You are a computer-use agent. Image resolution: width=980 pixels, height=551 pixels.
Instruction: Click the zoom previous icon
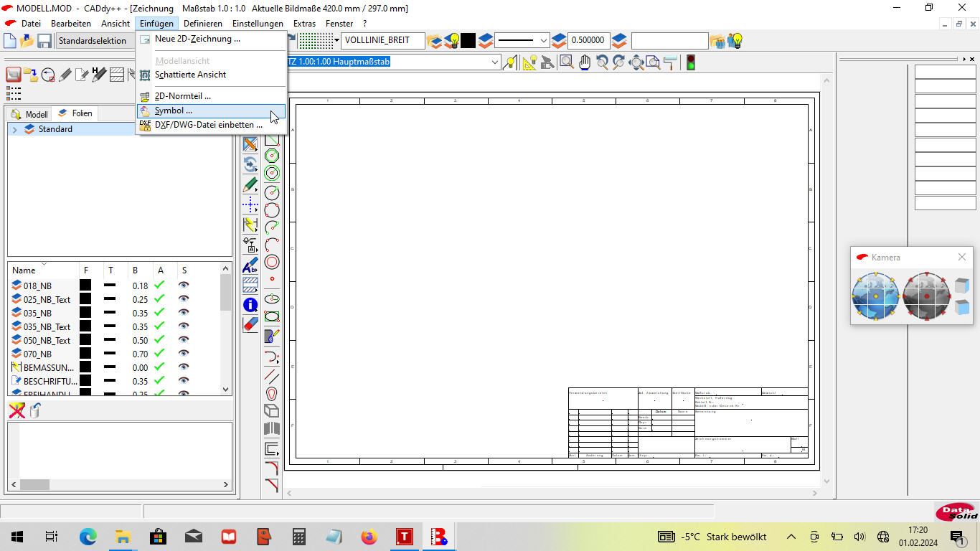coord(602,62)
